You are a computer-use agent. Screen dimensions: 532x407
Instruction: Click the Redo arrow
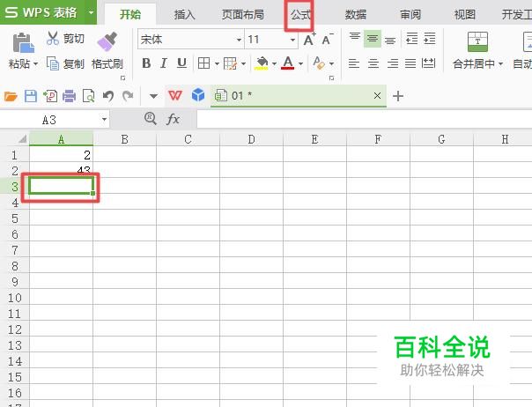pos(128,96)
